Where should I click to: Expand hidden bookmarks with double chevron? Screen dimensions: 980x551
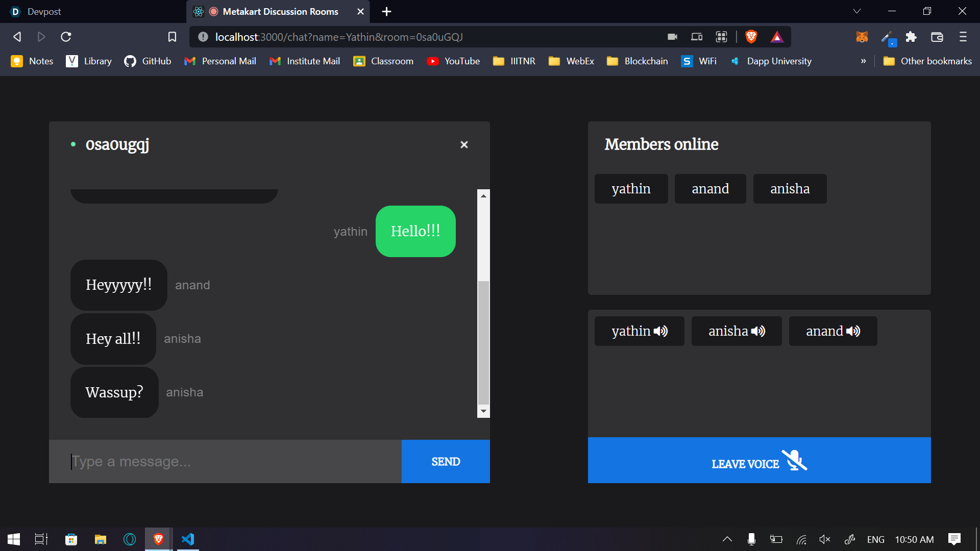coord(863,61)
